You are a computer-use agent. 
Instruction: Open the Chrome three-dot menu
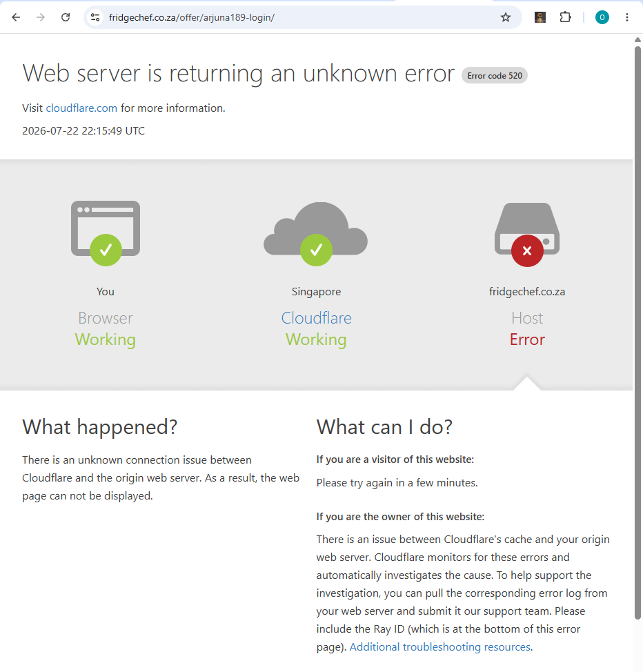pyautogui.click(x=626, y=17)
